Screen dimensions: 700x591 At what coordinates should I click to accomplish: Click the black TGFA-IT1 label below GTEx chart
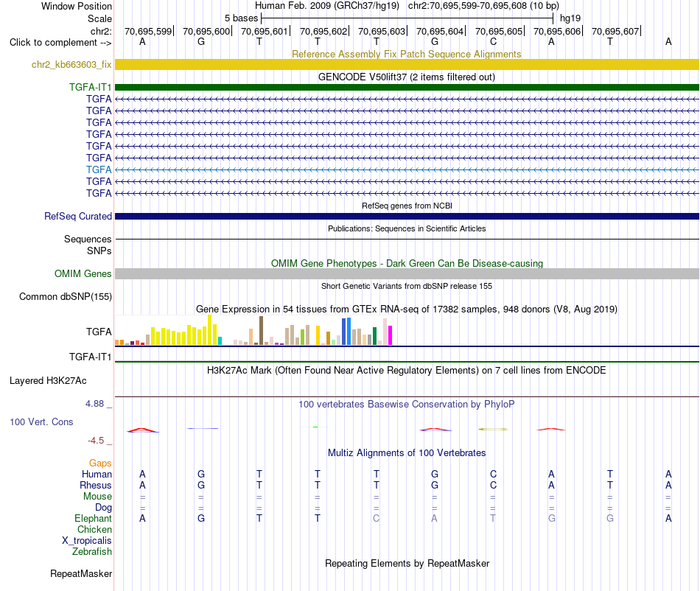[x=90, y=357]
